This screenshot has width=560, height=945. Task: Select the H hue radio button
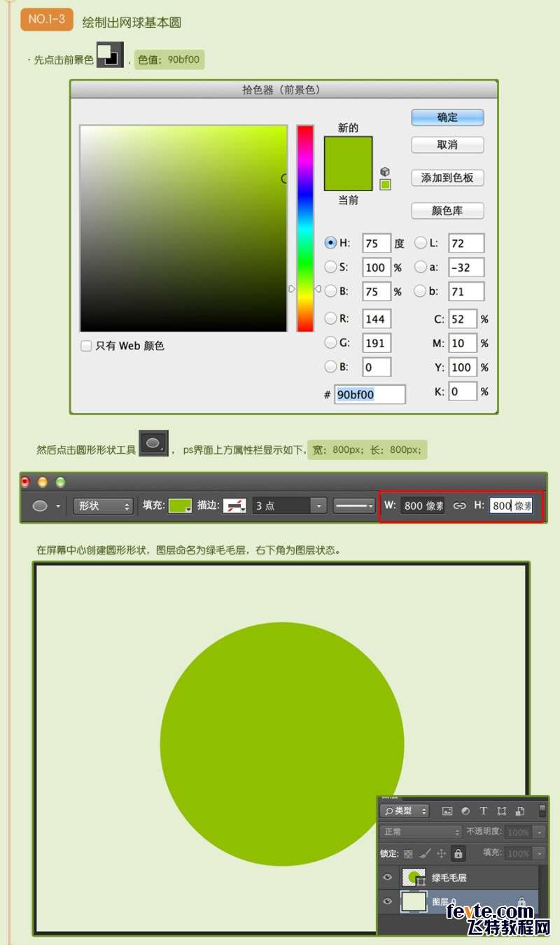330,243
